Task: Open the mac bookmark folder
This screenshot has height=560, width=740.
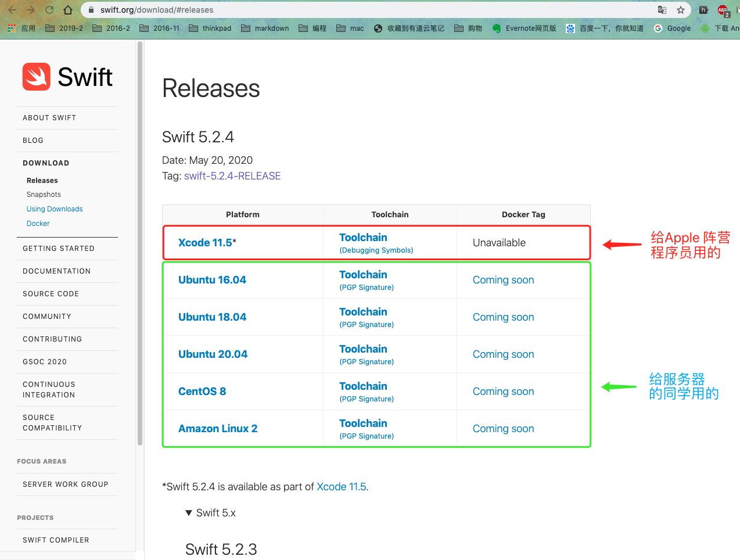Action: pos(350,28)
